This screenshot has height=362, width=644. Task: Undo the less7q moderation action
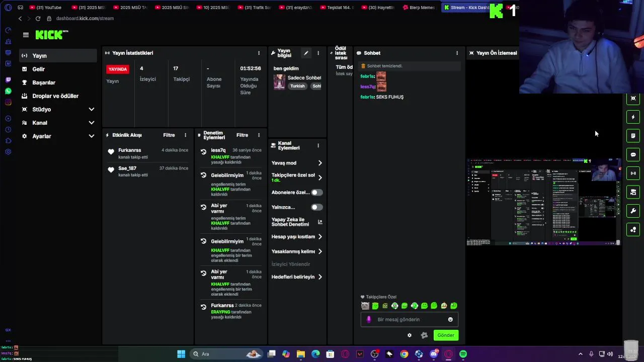tap(203, 151)
